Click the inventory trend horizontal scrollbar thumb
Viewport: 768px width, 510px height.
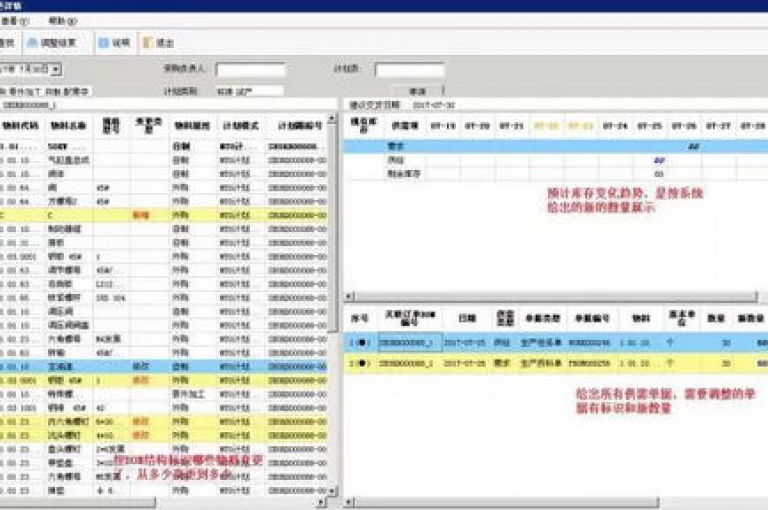point(555,296)
